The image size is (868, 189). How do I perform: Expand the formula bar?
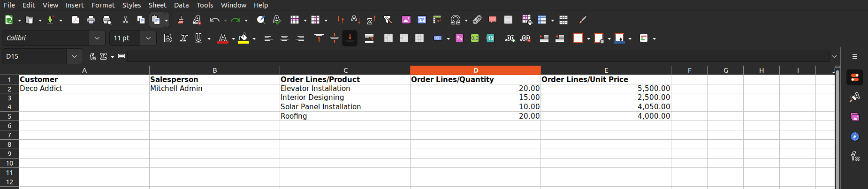pos(834,56)
